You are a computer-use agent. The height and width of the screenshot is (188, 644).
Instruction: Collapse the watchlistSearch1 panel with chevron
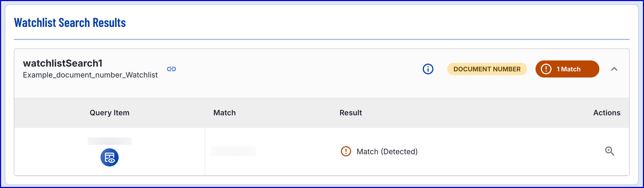614,69
